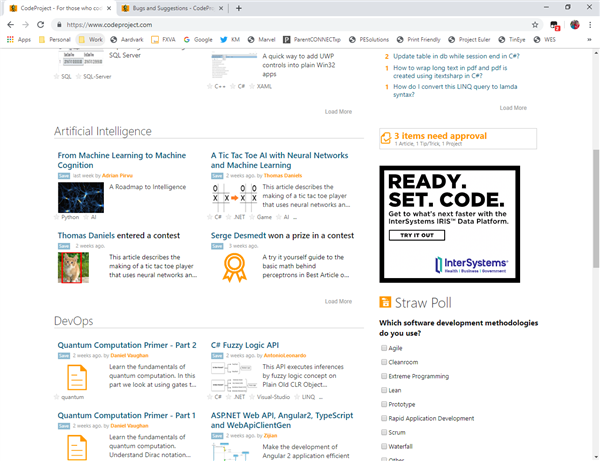Open the FXVA bookmark

[163, 39]
